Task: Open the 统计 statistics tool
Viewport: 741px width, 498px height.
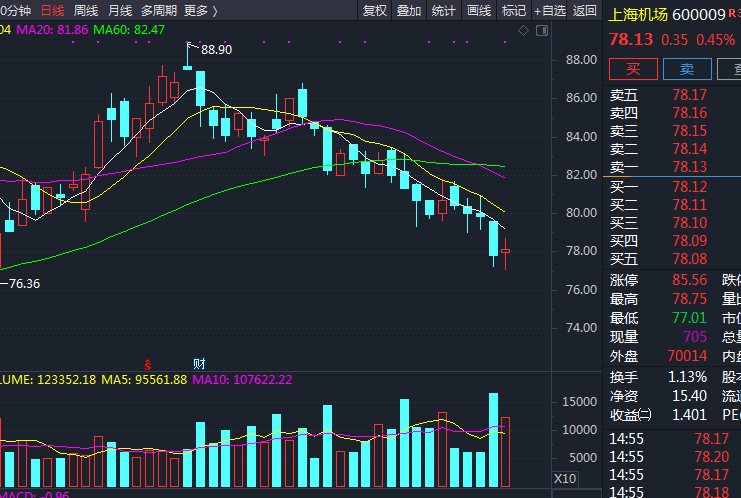Action: coord(443,11)
